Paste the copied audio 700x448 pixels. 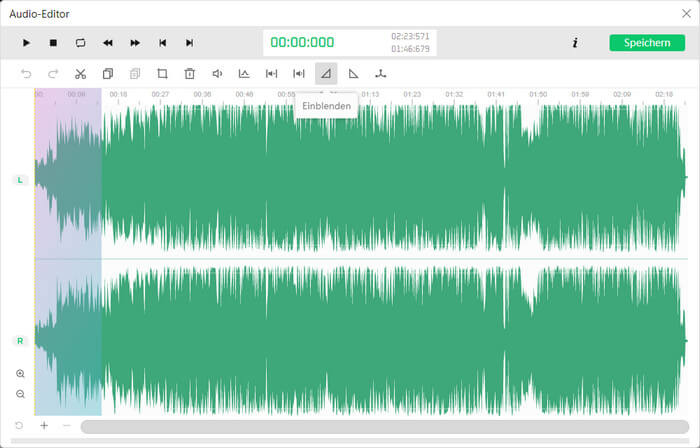point(135,74)
